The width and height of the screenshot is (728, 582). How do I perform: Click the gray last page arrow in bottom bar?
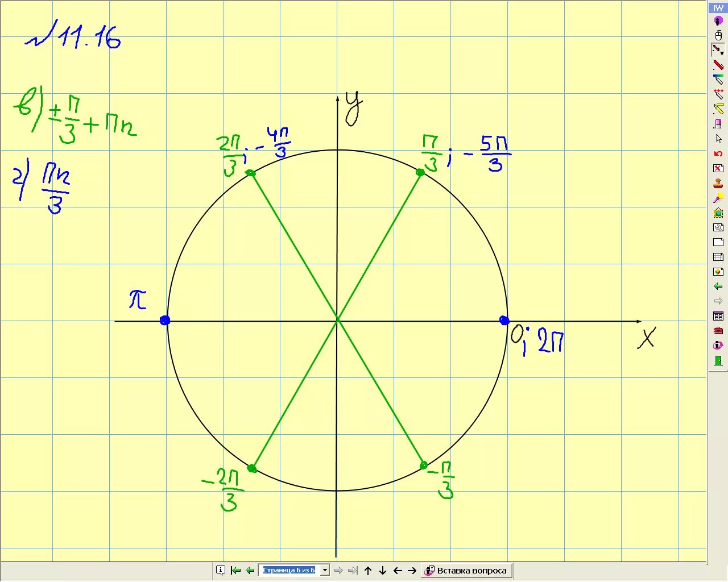click(353, 571)
